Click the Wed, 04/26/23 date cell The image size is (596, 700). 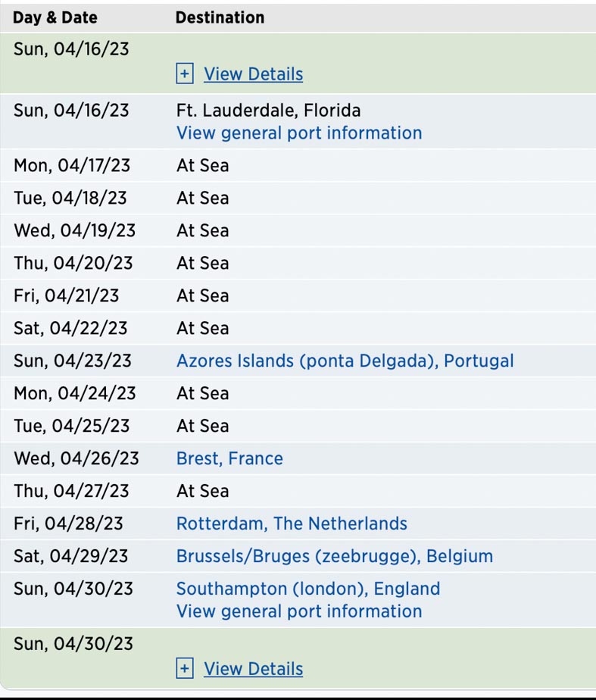click(76, 458)
